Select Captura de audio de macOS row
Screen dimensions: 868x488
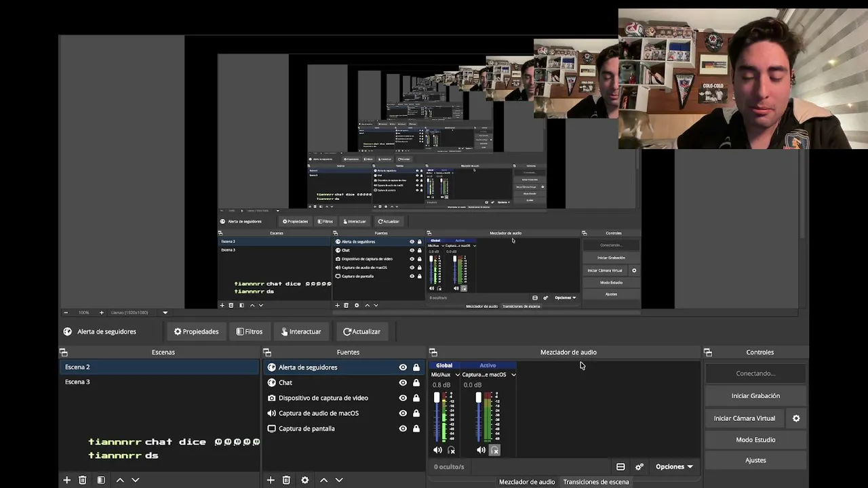click(x=342, y=413)
